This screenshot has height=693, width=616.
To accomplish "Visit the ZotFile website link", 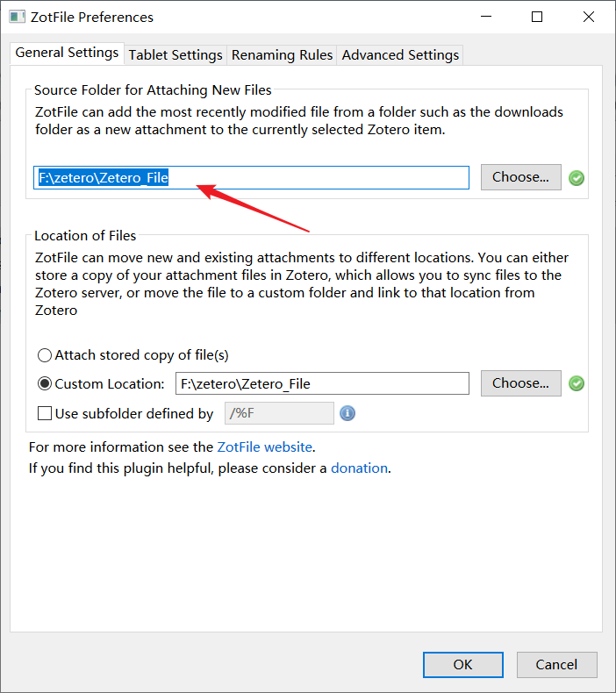I will click(x=264, y=447).
